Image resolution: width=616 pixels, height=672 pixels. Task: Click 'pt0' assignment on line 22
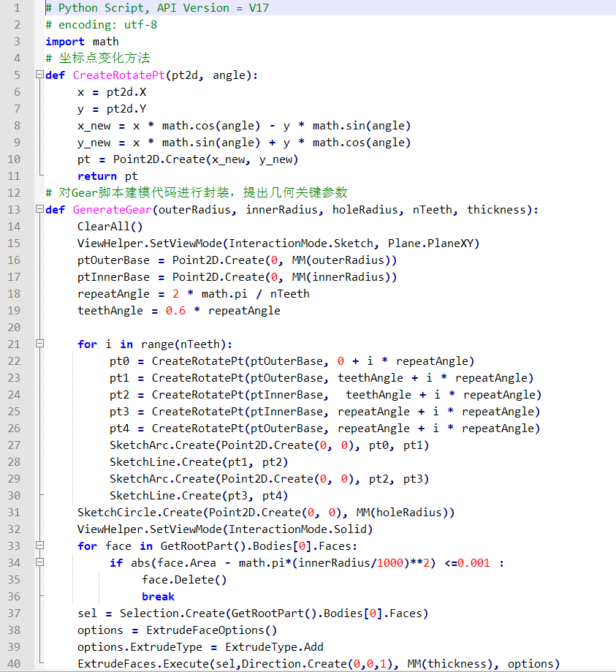point(119,361)
